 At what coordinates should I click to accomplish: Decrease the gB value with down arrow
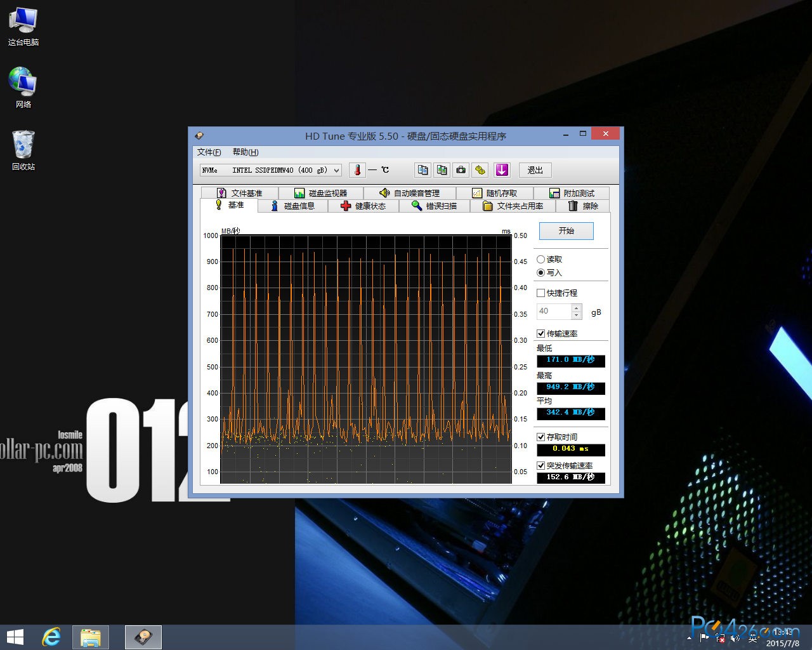(577, 315)
